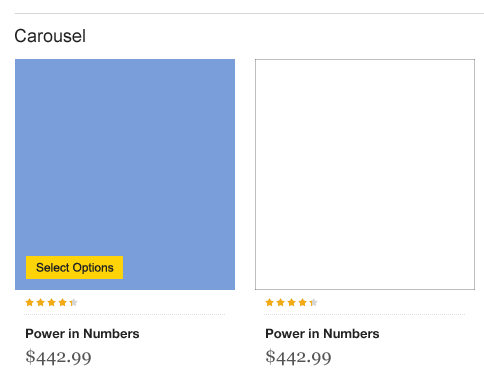Image resolution: width=484 pixels, height=380 pixels.
Task: Click $442.99 price of blue-highlighted product
Action: tap(58, 357)
